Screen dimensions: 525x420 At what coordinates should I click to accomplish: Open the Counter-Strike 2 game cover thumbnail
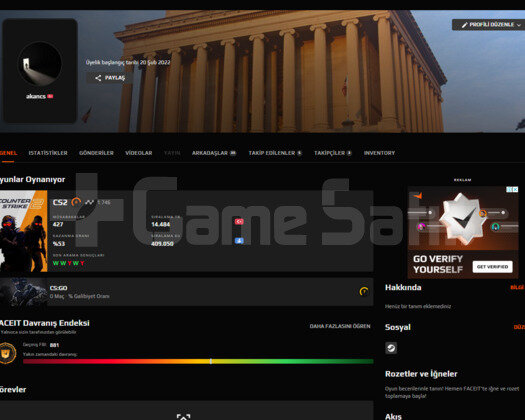pos(23,231)
